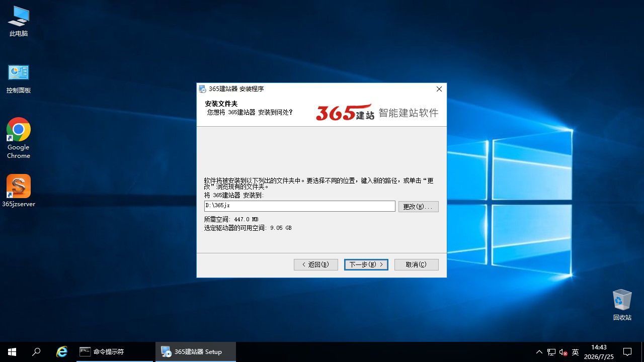Select the 365jzserver desktop shortcut
The width and height of the screenshot is (644, 362).
[x=19, y=191]
